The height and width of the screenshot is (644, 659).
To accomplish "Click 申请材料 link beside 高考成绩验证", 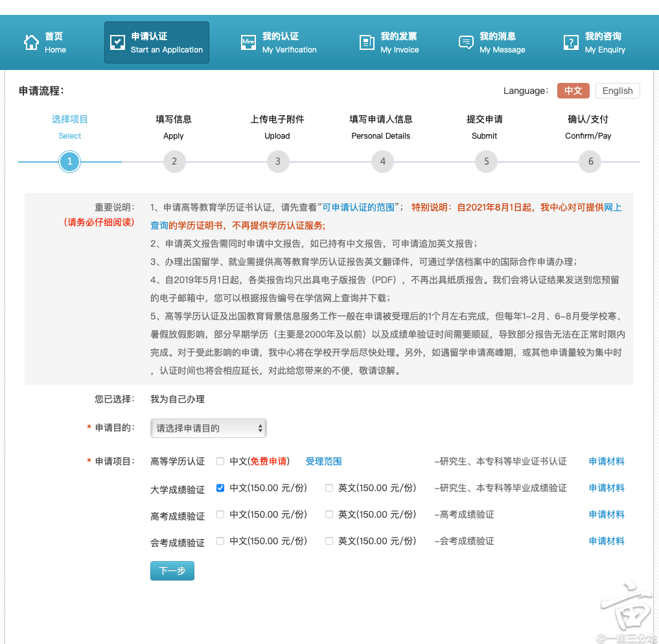I will pos(607,514).
